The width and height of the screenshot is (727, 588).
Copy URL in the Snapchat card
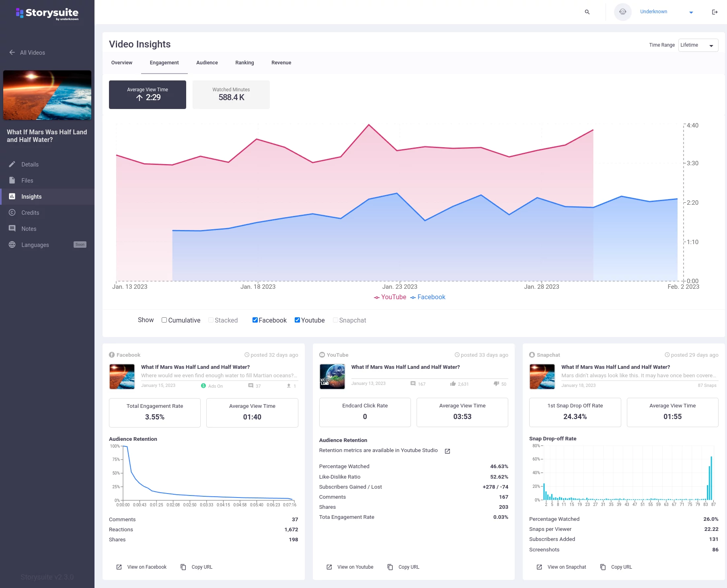[622, 567]
